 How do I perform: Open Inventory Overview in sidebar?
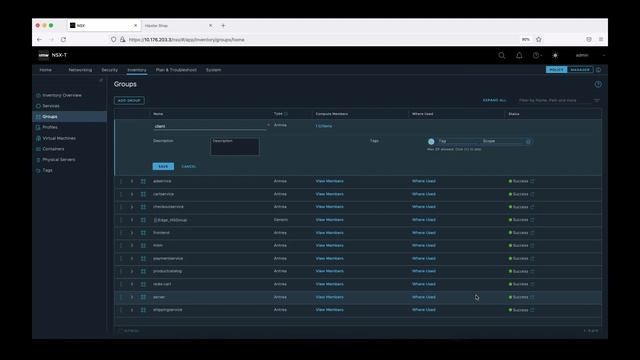[x=62, y=96]
